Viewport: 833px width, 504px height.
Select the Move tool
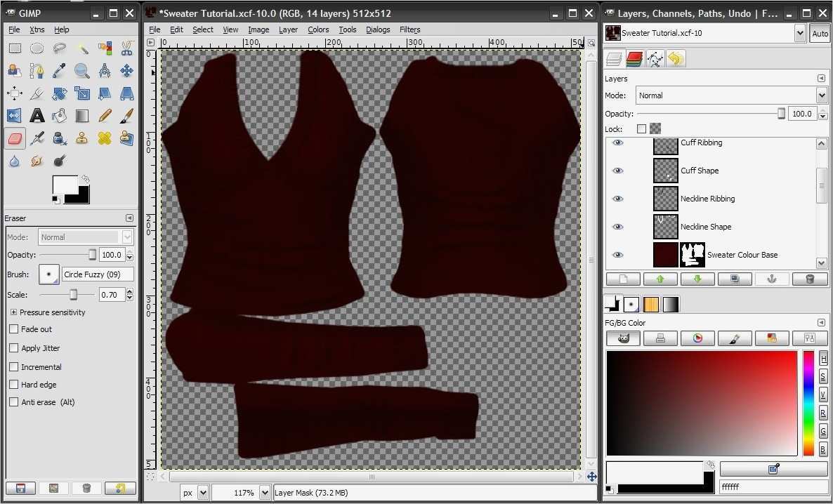click(x=126, y=71)
